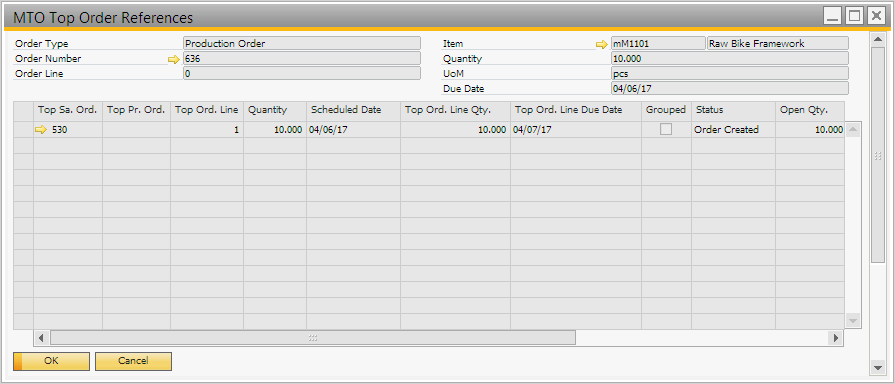Click the Scheduled Date column header

pyautogui.click(x=353, y=111)
